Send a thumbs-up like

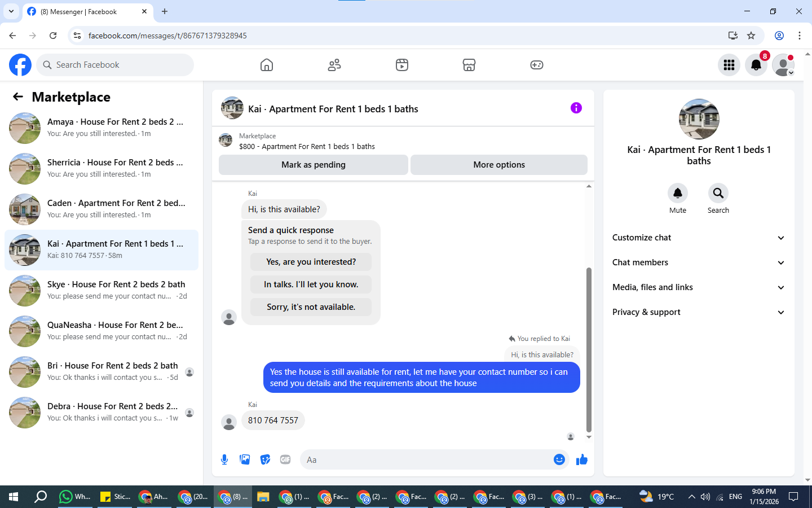pos(582,459)
